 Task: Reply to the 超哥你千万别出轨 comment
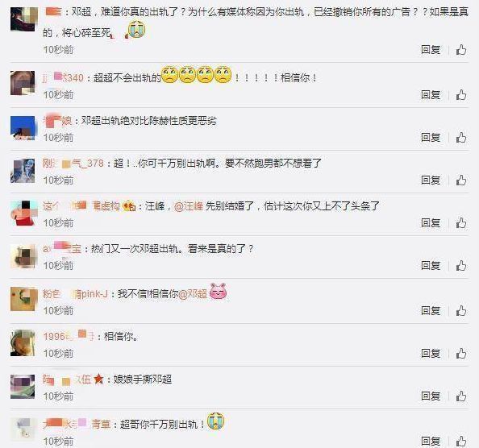coord(431,441)
